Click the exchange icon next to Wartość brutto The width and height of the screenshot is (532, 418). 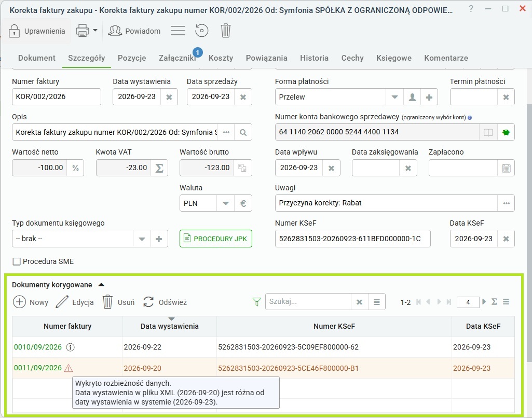pos(242,168)
